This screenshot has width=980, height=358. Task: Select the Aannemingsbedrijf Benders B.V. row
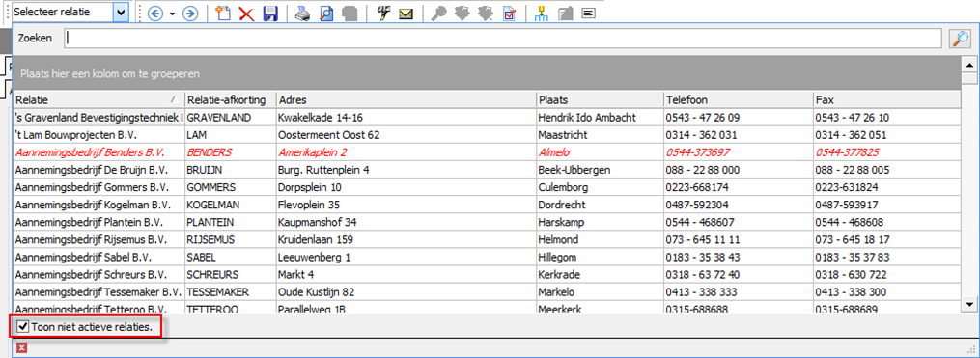(x=487, y=152)
